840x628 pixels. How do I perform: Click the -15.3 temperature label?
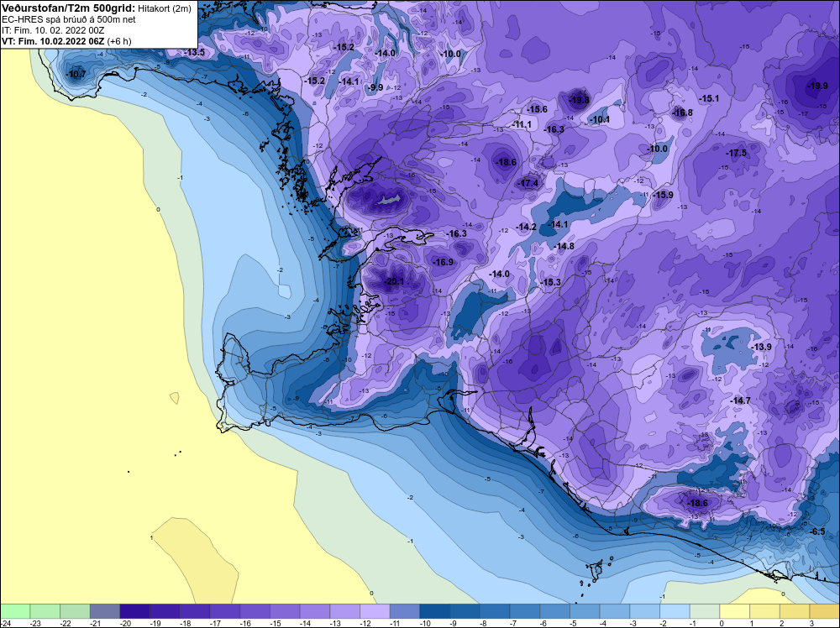pyautogui.click(x=551, y=282)
